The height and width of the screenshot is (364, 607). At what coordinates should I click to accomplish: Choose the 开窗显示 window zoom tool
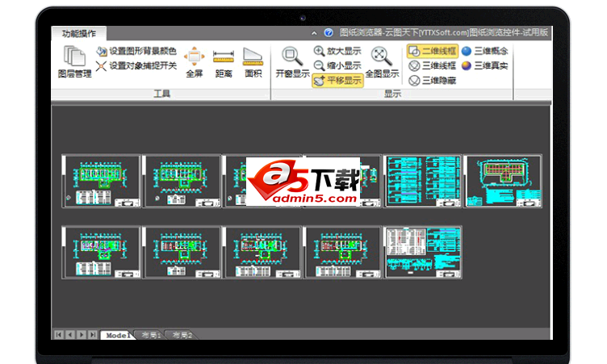point(293,62)
